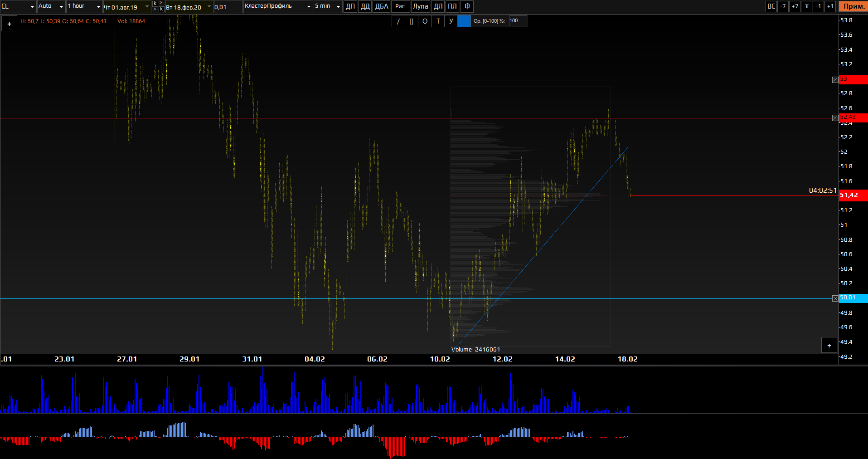Select the rectangle drawing tool
The height and width of the screenshot is (459, 868).
(x=411, y=21)
